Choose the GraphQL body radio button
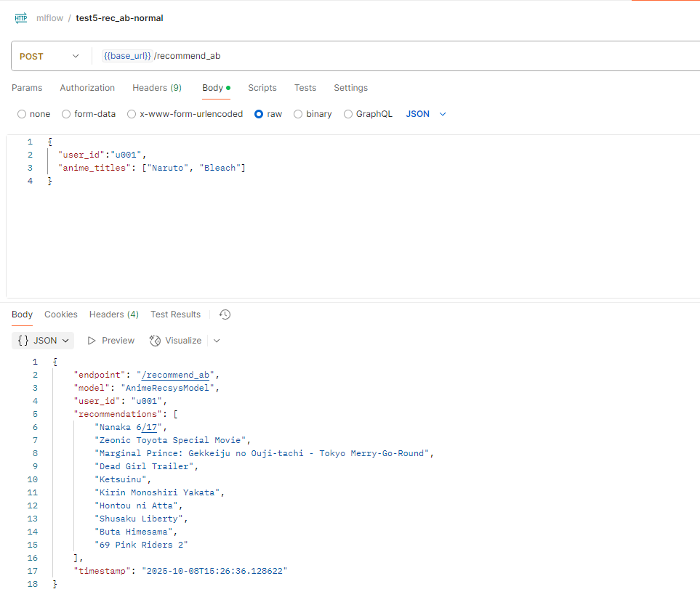Screen dimensions: 700x613 [x=348, y=114]
